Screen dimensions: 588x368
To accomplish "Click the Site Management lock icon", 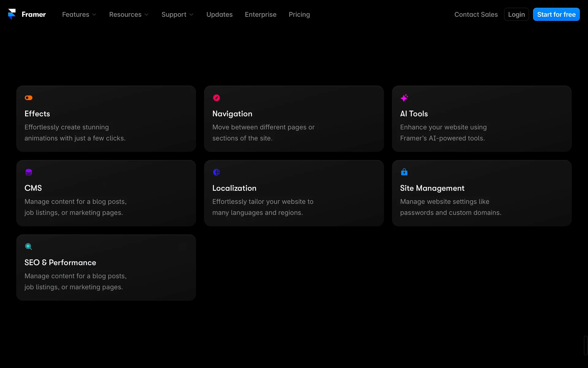I will click(x=404, y=172).
